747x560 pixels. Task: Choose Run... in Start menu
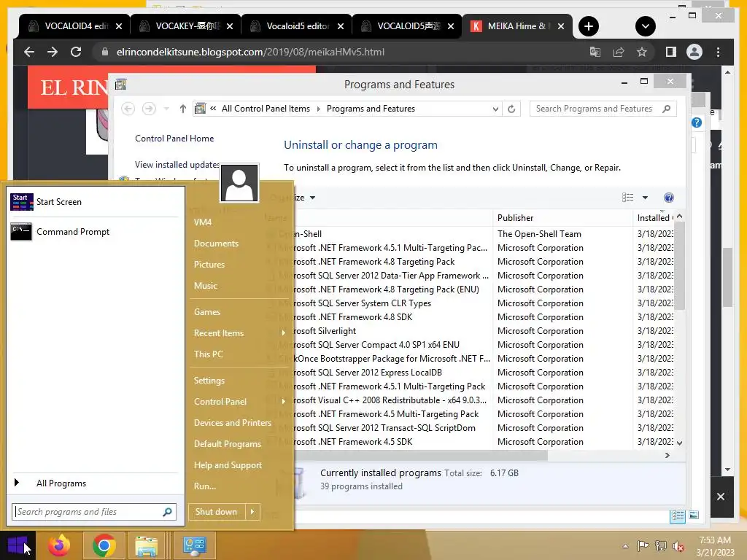click(205, 486)
